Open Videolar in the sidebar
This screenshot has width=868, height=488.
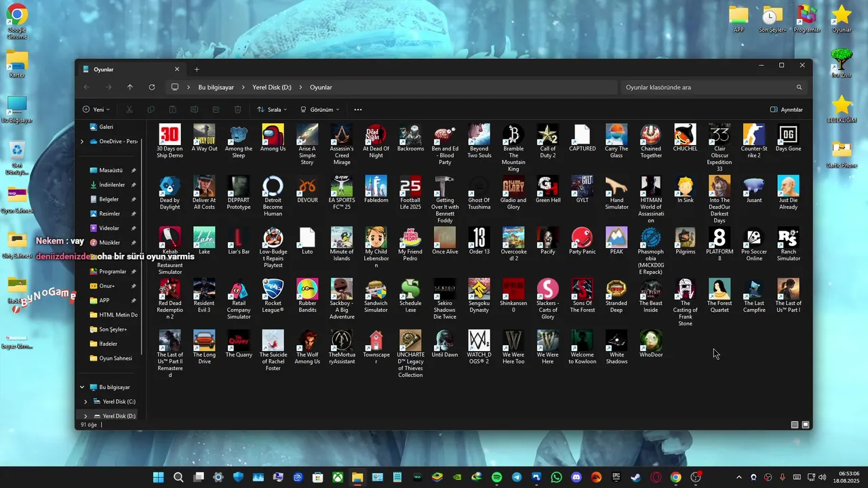(109, 228)
